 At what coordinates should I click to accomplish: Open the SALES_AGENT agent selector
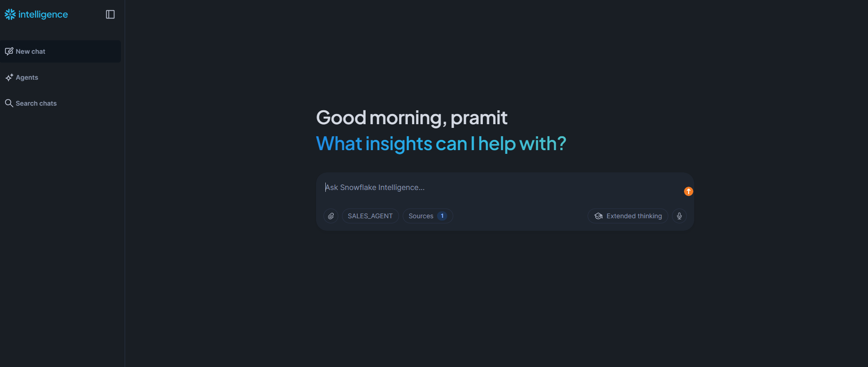[x=370, y=216]
